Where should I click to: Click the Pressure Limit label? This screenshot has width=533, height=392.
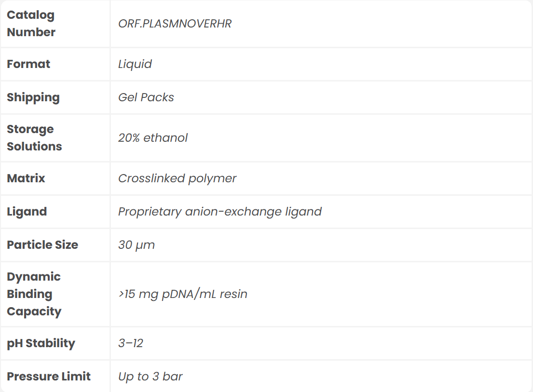click(49, 377)
